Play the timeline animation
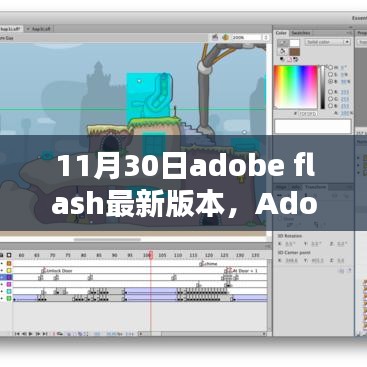367x367 pixels. (x=31, y=334)
